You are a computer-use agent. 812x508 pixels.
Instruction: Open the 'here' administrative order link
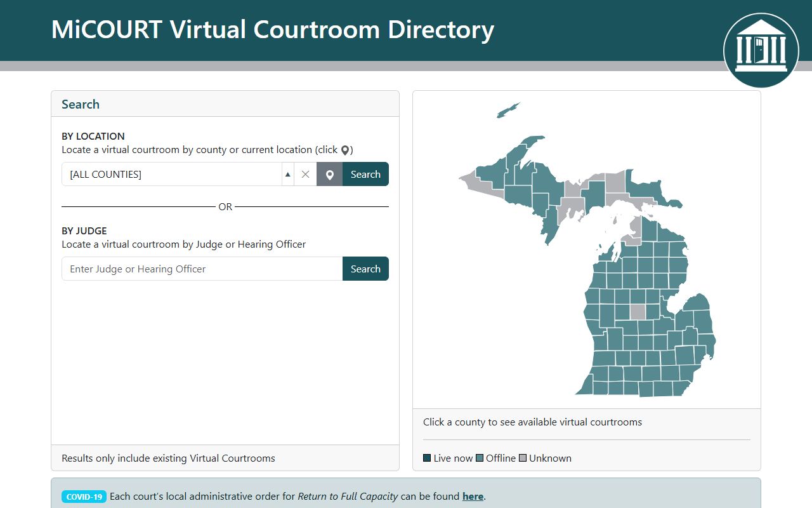(x=473, y=496)
